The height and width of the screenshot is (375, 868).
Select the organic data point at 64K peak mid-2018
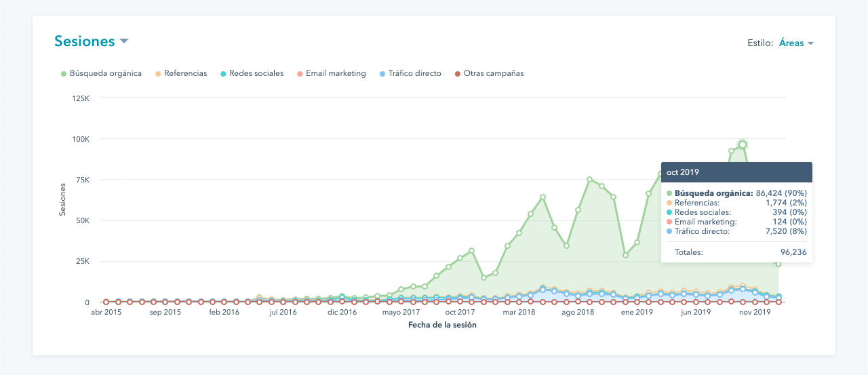pos(542,197)
